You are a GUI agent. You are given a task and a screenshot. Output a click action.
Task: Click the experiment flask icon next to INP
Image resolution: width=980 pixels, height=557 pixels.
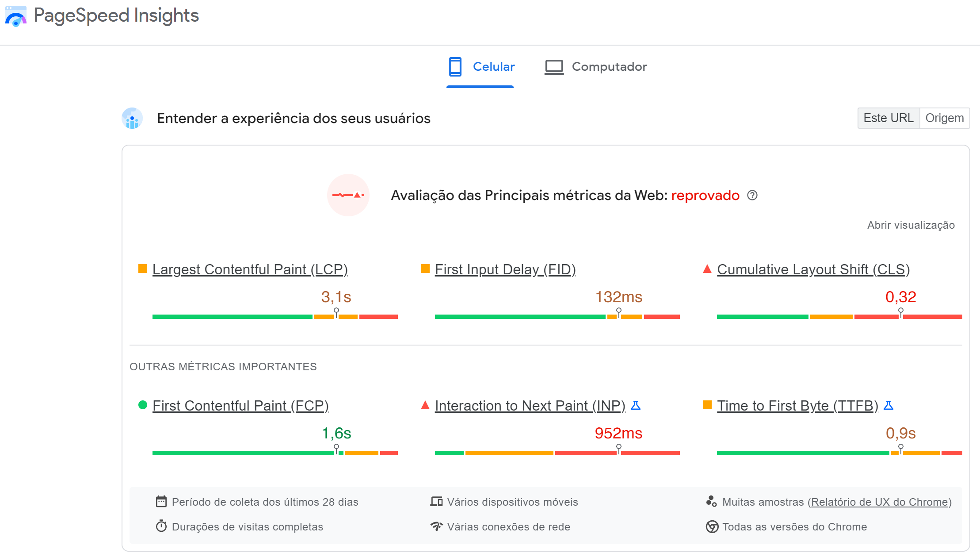pos(636,404)
